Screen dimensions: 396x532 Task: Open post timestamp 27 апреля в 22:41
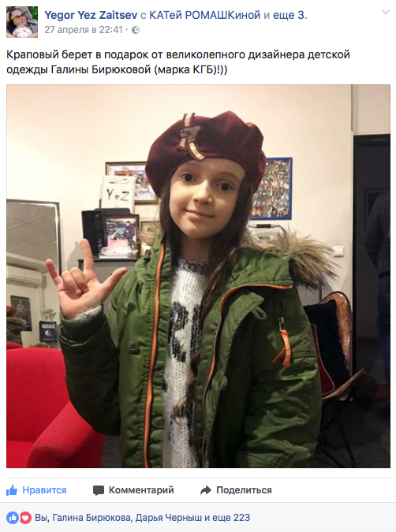tap(83, 30)
